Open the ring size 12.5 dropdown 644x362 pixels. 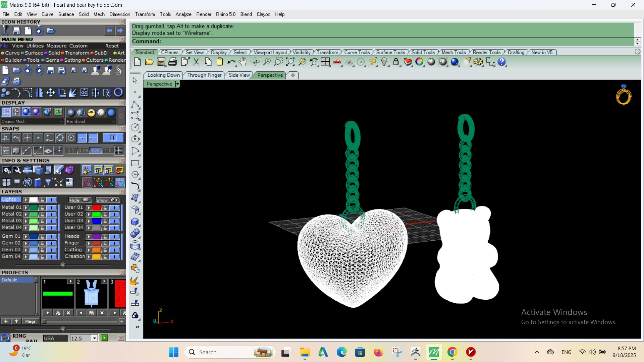[x=94, y=338]
